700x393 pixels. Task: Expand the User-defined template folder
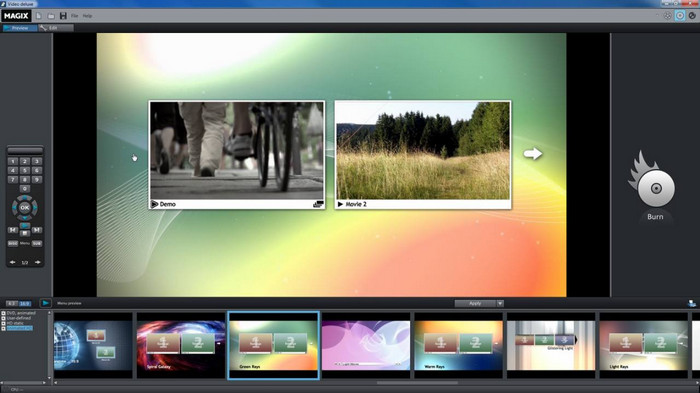tap(3, 318)
